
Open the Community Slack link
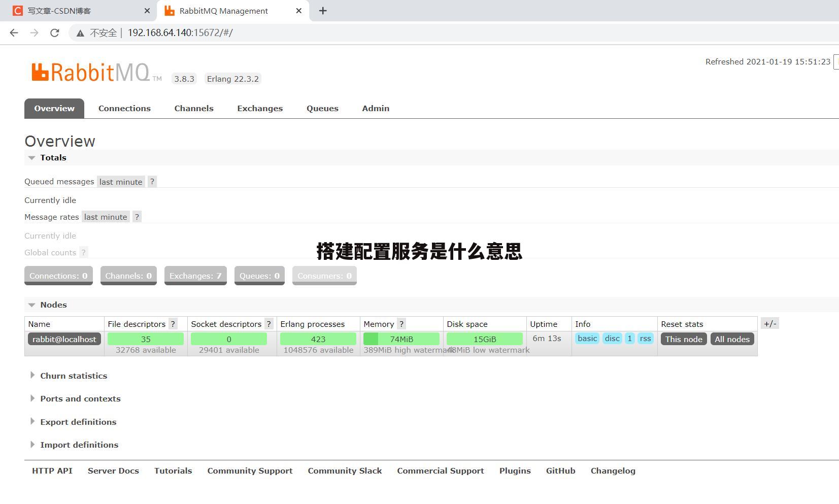345,471
